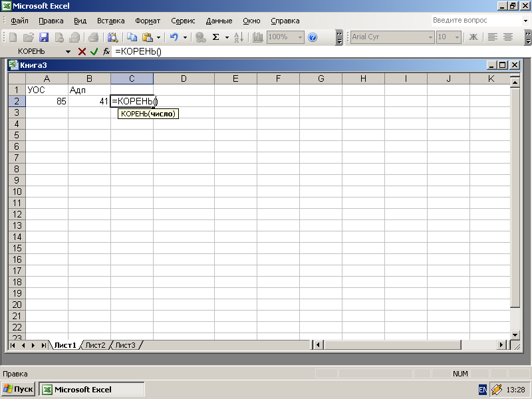Expand Standard toolbar options chevron

click(339, 37)
